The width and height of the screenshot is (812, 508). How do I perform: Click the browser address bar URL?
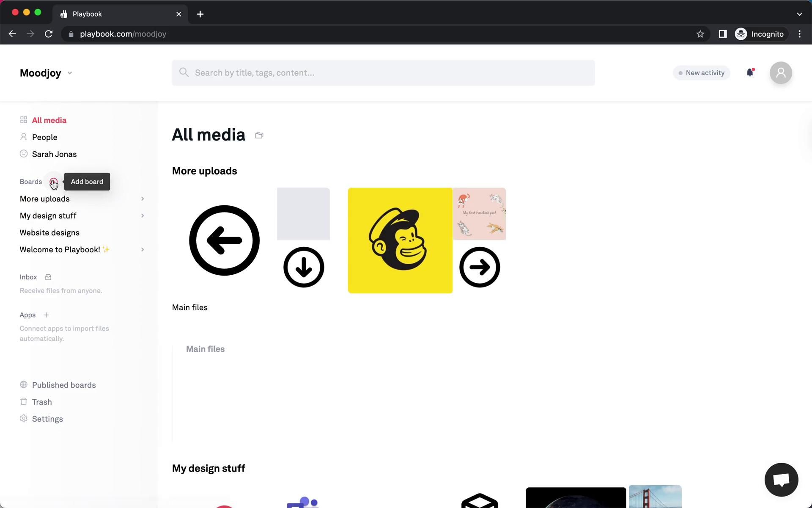[x=123, y=34]
